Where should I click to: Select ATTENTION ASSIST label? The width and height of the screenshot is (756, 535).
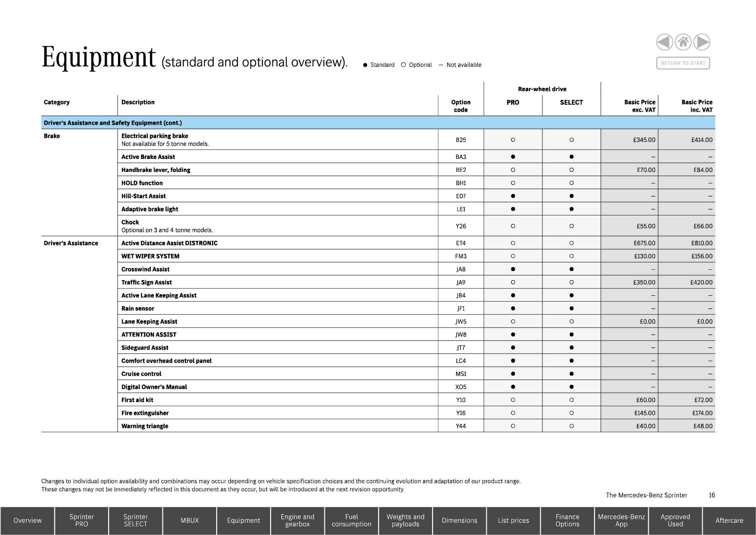(x=149, y=334)
